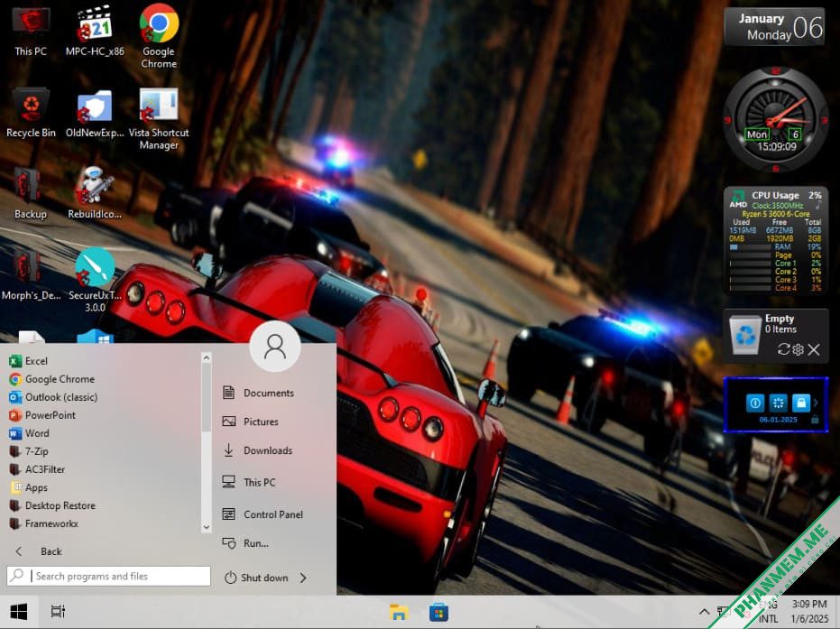840x629 pixels.
Task: Open File Explorer from the taskbar
Action: pyautogui.click(x=399, y=612)
